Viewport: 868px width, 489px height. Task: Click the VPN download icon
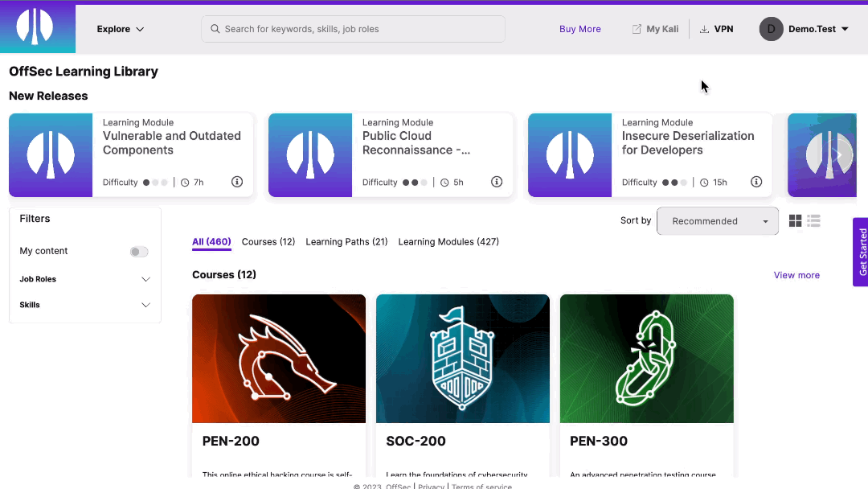pos(705,29)
